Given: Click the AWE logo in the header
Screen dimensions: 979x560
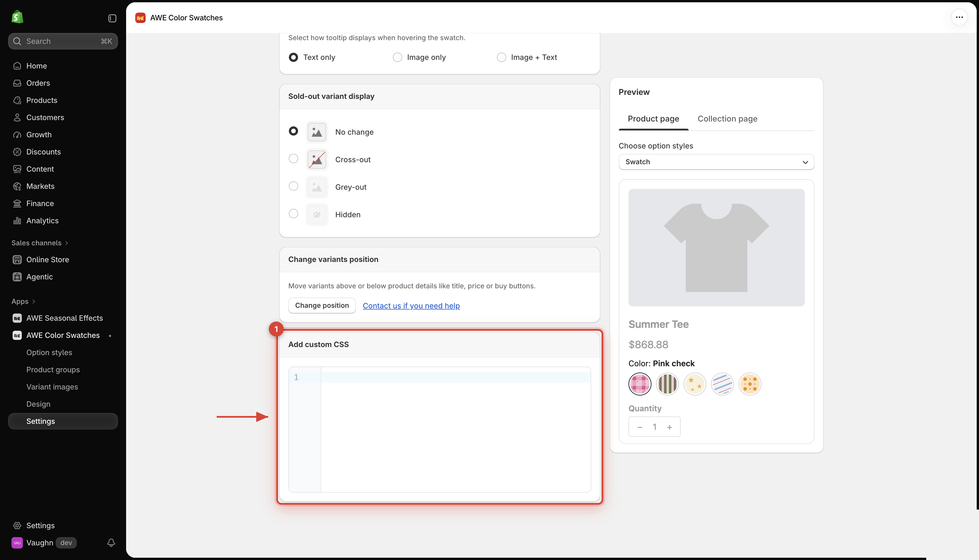Looking at the screenshot, I should (x=140, y=18).
